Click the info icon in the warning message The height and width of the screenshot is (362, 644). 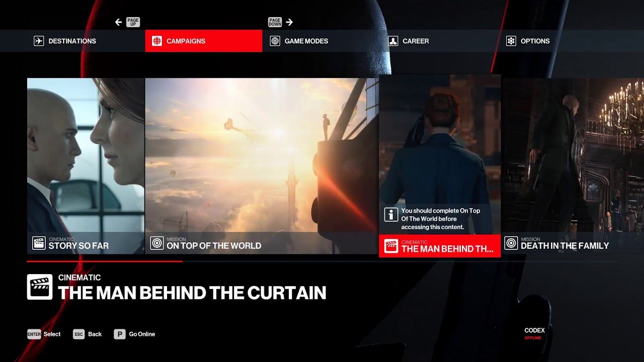click(x=391, y=215)
